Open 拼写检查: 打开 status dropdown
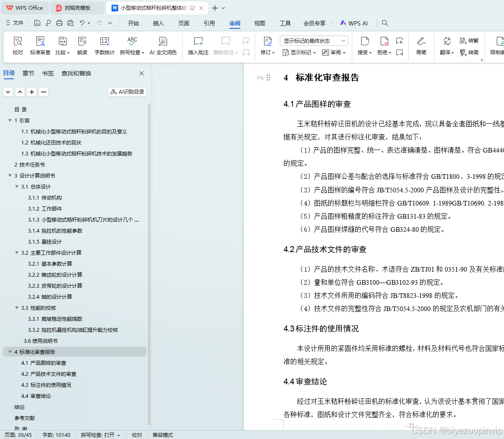Image resolution: width=504 pixels, height=439 pixels. (x=100, y=435)
